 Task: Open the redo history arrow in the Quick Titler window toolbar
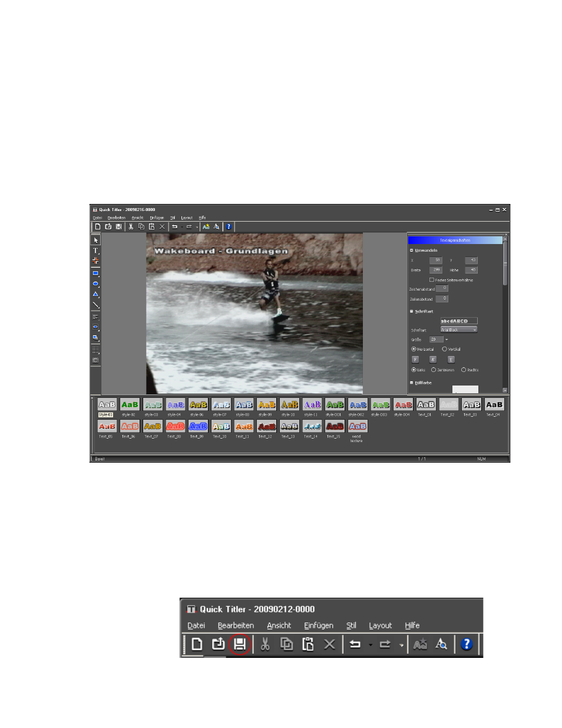click(x=197, y=227)
